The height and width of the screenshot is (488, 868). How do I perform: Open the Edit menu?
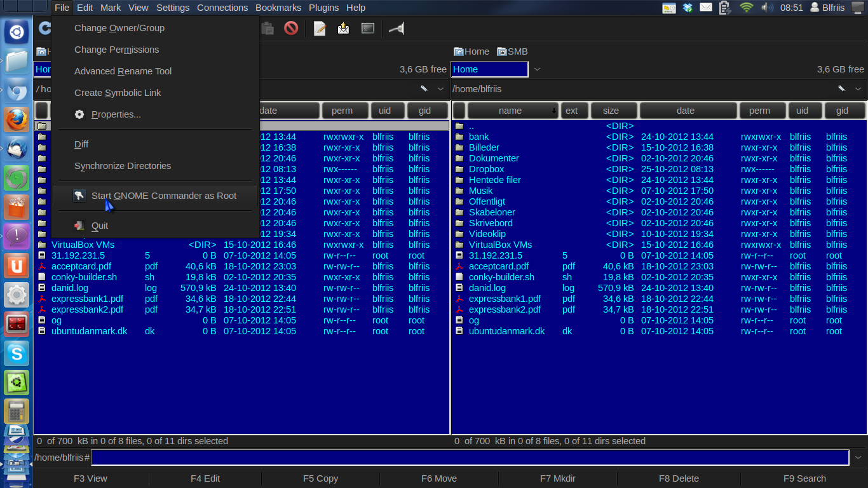coord(85,8)
